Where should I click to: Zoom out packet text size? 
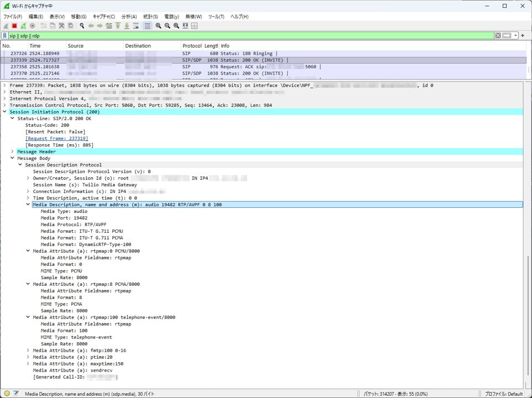pyautogui.click(x=167, y=26)
